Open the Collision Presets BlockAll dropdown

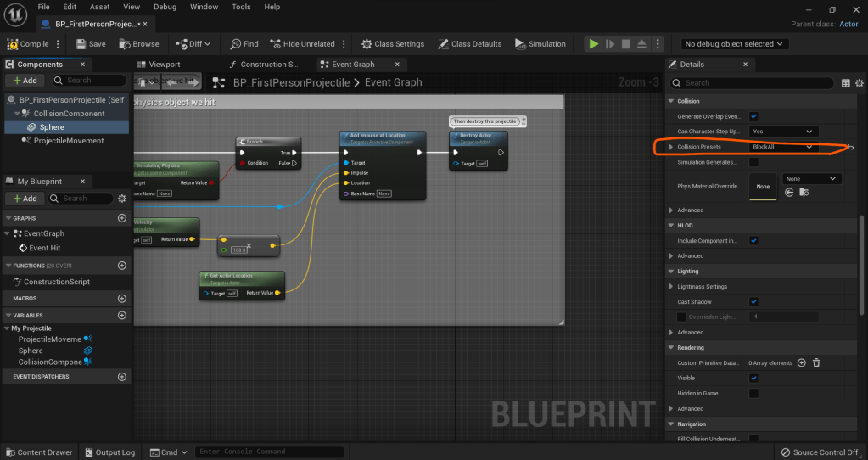pos(782,147)
